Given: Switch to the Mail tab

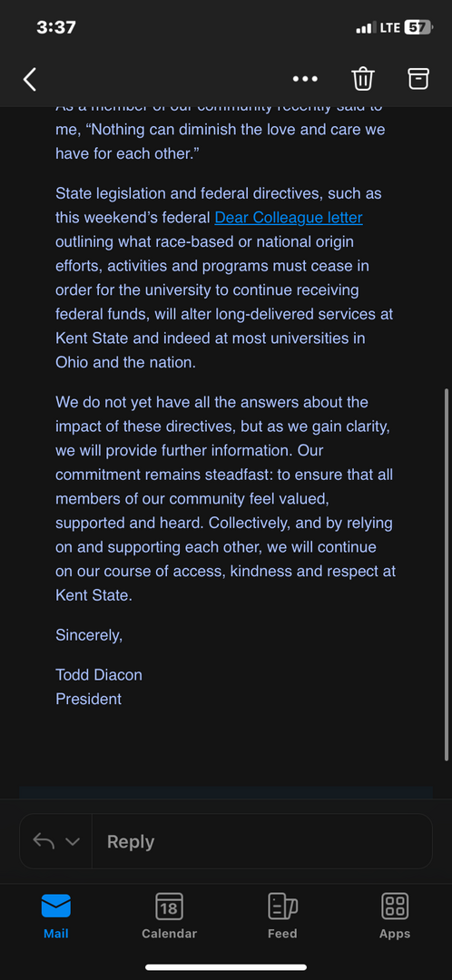Looking at the screenshot, I should coord(55,916).
